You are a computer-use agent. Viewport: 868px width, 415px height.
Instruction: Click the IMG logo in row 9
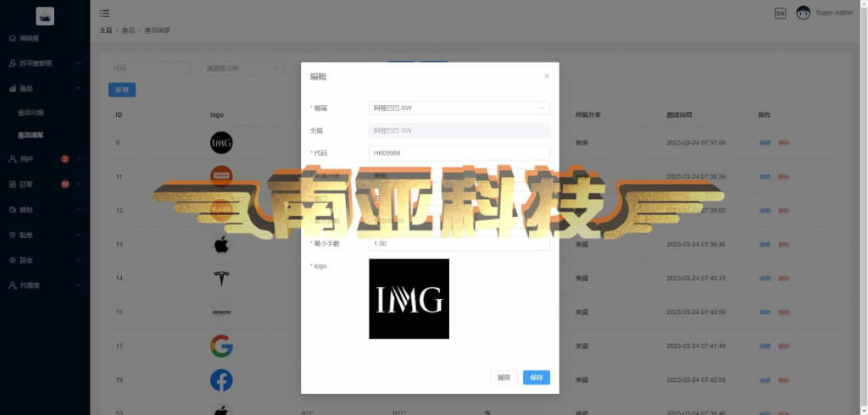tap(221, 143)
